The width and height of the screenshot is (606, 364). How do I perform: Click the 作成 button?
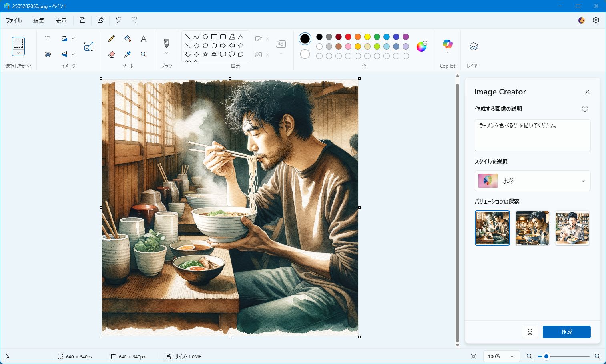(566, 332)
